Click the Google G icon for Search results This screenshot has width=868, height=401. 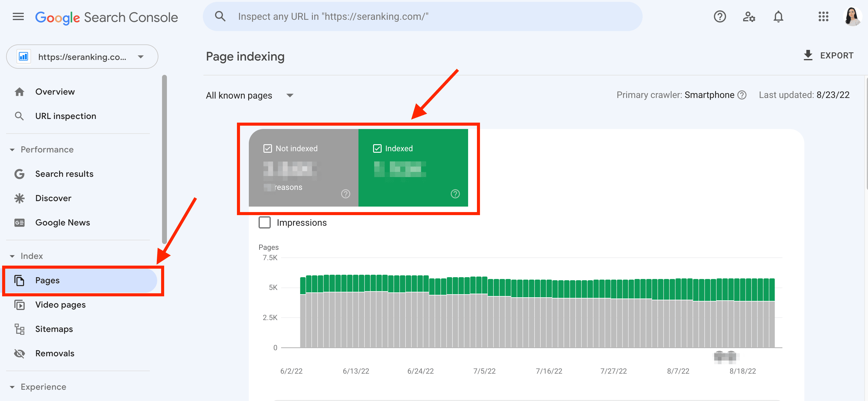[x=19, y=174]
